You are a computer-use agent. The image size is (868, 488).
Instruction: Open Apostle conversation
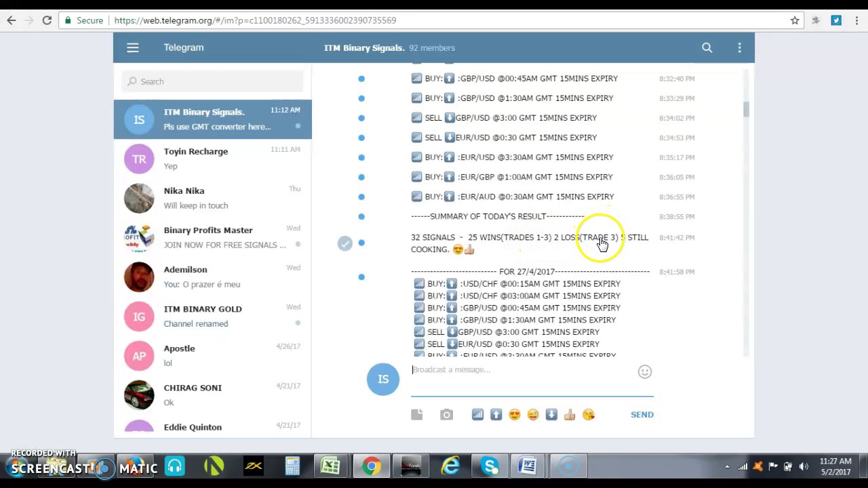point(212,355)
